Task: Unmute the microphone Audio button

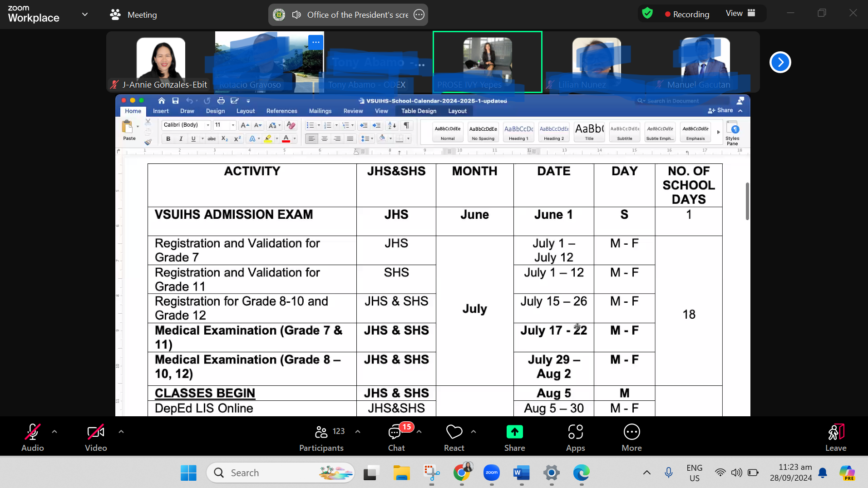Action: (33, 437)
